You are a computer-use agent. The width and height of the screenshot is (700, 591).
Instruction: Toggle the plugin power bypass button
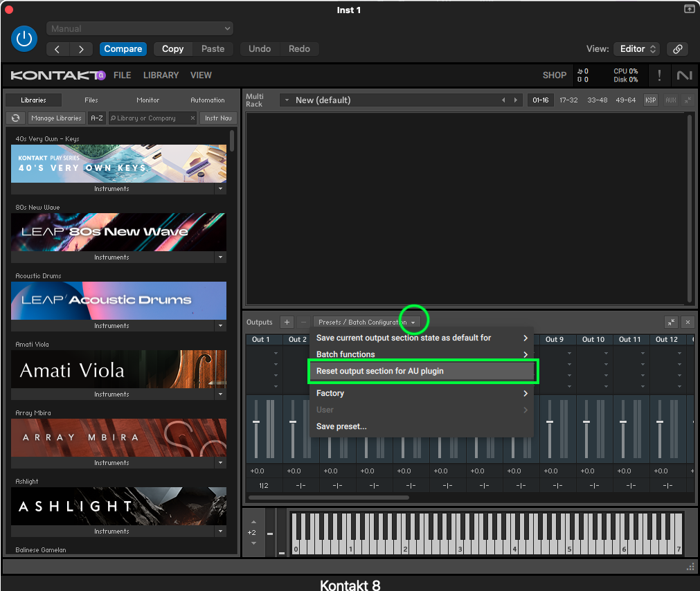pyautogui.click(x=24, y=39)
